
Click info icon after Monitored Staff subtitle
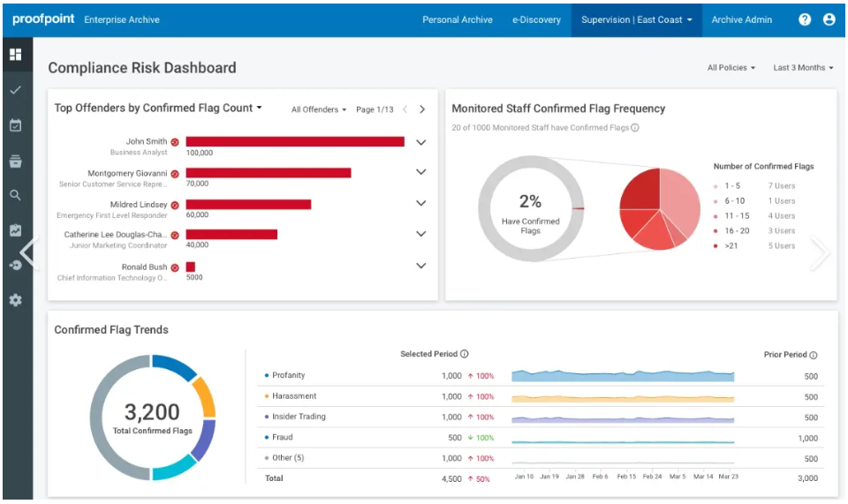(x=635, y=127)
